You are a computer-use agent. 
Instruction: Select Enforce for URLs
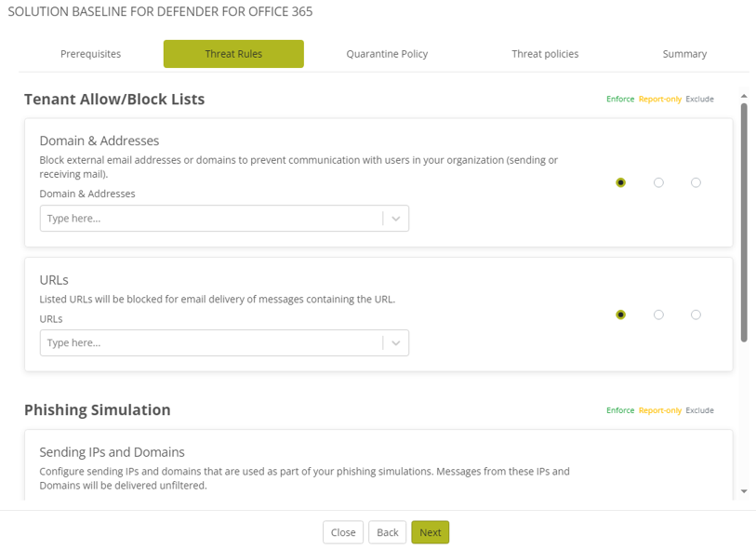click(620, 315)
